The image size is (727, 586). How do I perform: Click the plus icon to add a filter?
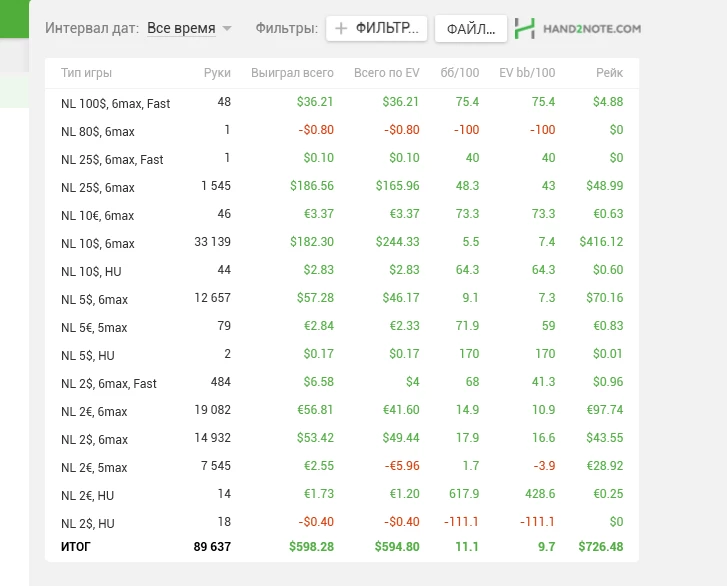[x=342, y=29]
